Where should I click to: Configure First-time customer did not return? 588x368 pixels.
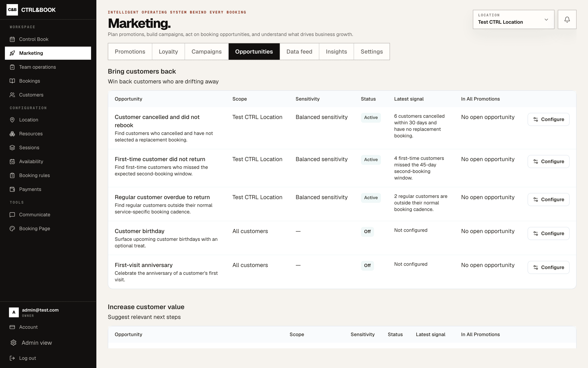[x=548, y=162]
